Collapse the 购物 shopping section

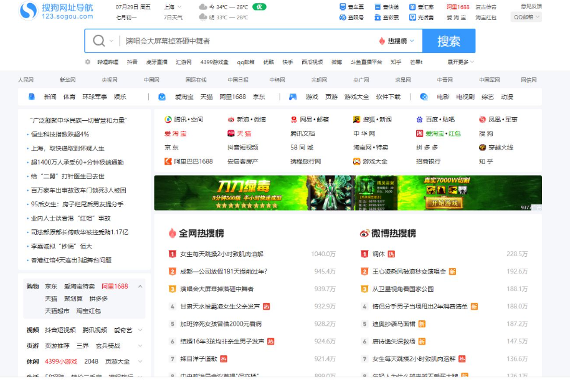point(140,287)
